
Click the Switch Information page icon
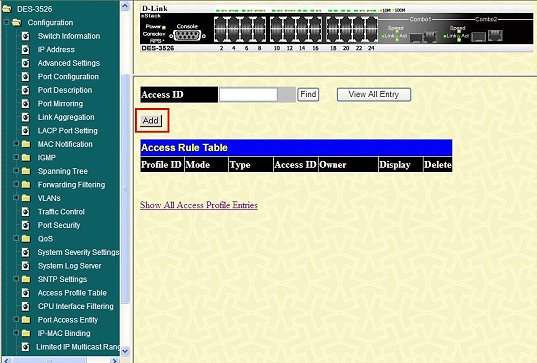[x=26, y=36]
